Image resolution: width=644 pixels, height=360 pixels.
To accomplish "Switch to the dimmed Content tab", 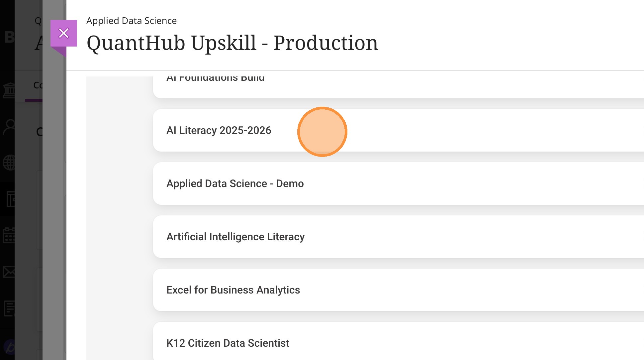I will coord(38,85).
